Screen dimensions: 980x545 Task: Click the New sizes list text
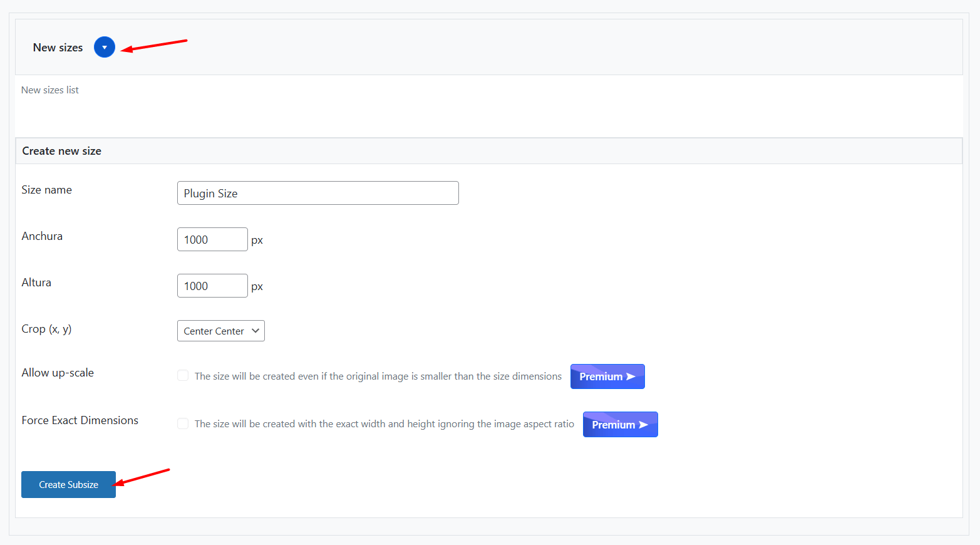(x=49, y=90)
